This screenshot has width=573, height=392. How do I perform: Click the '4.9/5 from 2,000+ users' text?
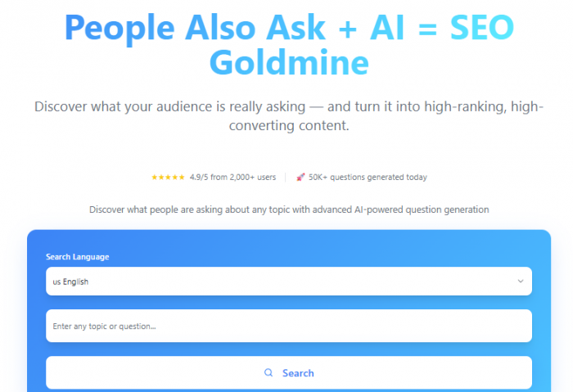pos(232,177)
